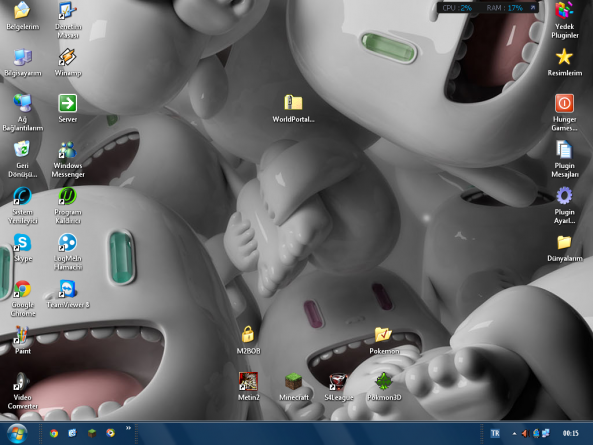
Task: Open the Winamp desktop shortcut
Action: coord(68,62)
